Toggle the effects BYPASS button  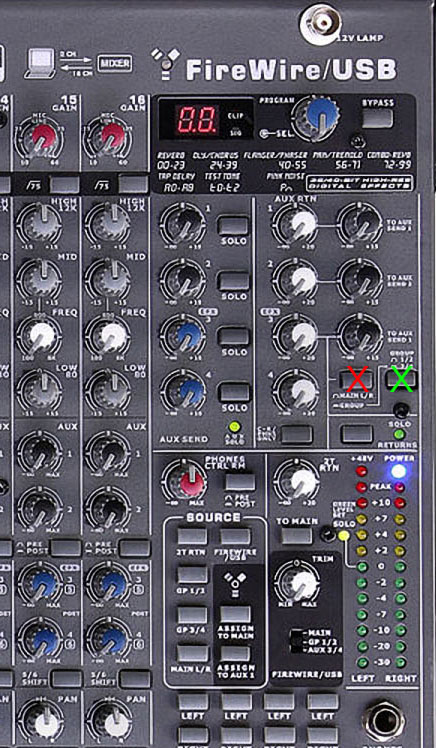[x=377, y=119]
